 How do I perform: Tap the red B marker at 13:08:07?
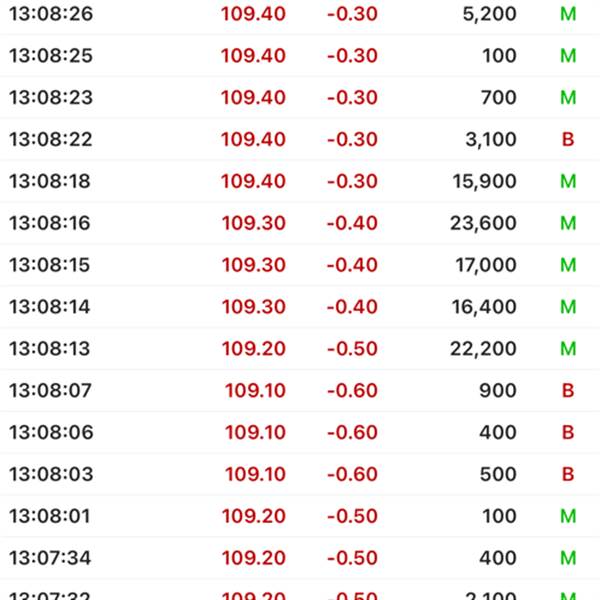coord(568,391)
